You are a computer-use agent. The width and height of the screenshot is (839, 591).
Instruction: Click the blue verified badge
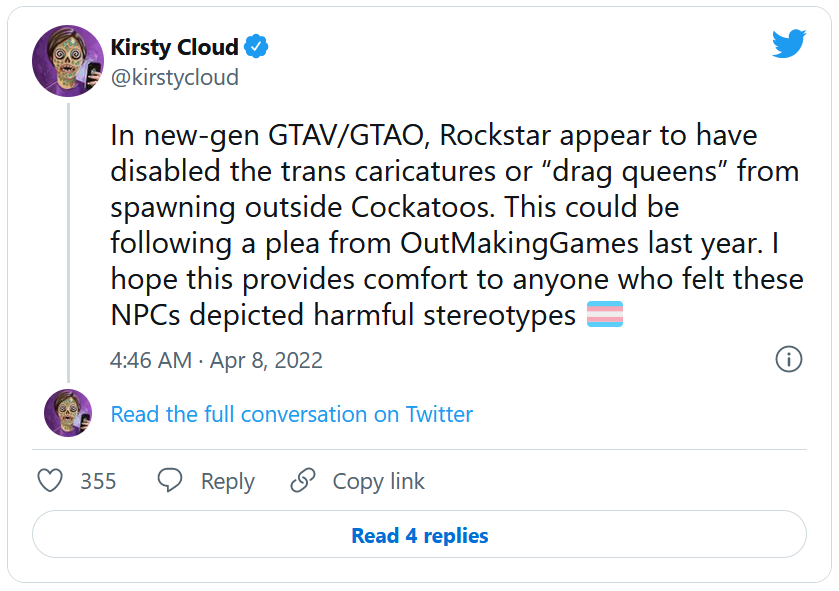coord(257,47)
